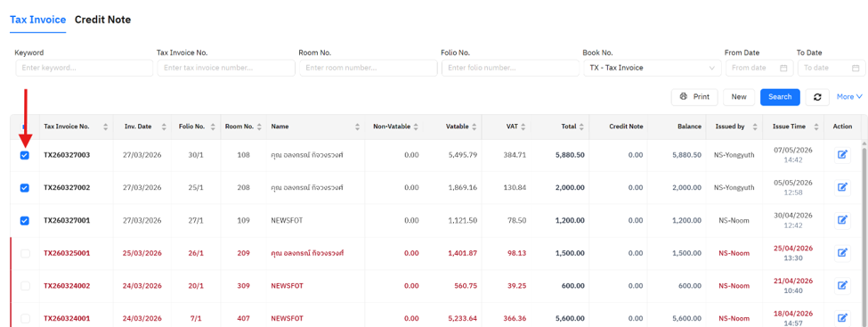Sort by the Total column arrows
Viewport: 868px width, 327px height.
coord(581,127)
